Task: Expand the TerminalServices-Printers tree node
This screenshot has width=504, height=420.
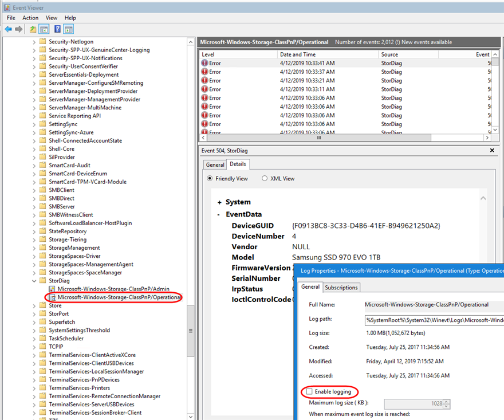Action: tap(34, 388)
